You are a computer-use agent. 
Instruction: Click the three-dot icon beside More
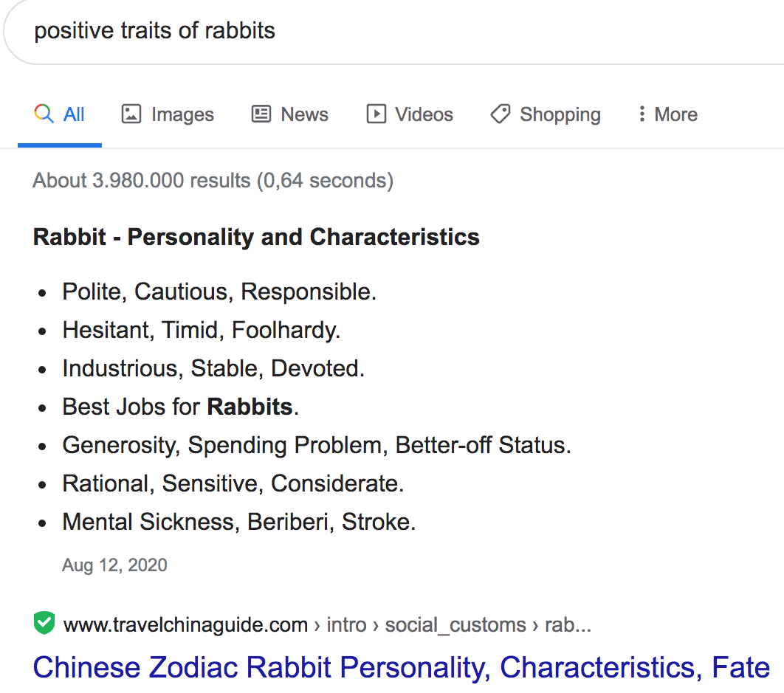pos(643,114)
